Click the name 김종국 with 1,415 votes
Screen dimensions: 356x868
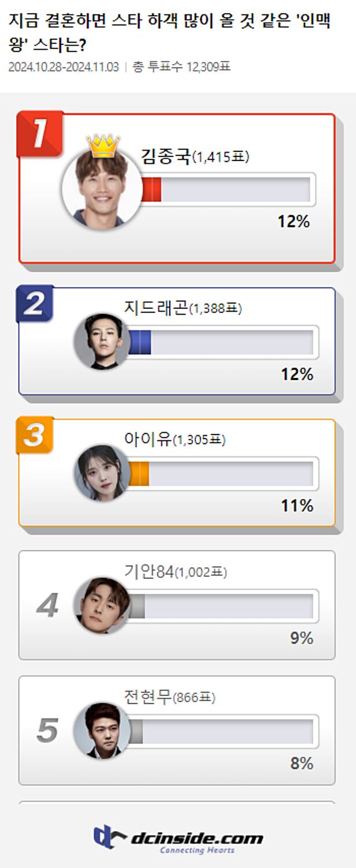pos(166,156)
